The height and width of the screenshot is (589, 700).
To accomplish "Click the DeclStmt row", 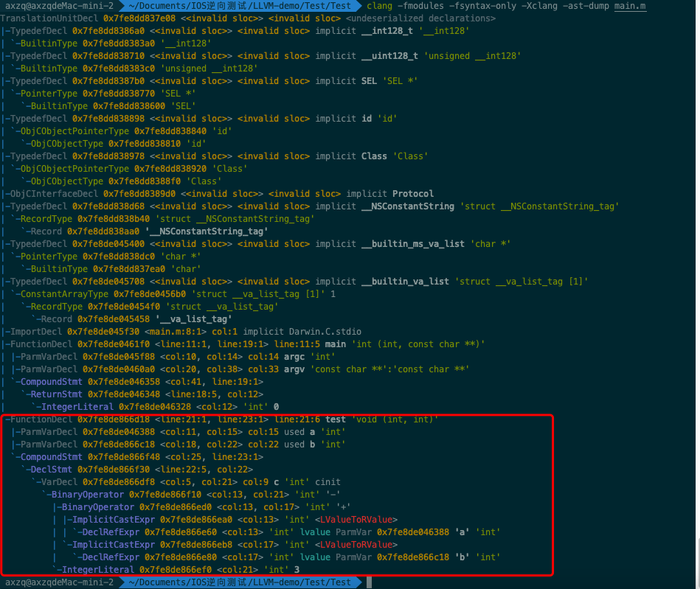I will (137, 470).
